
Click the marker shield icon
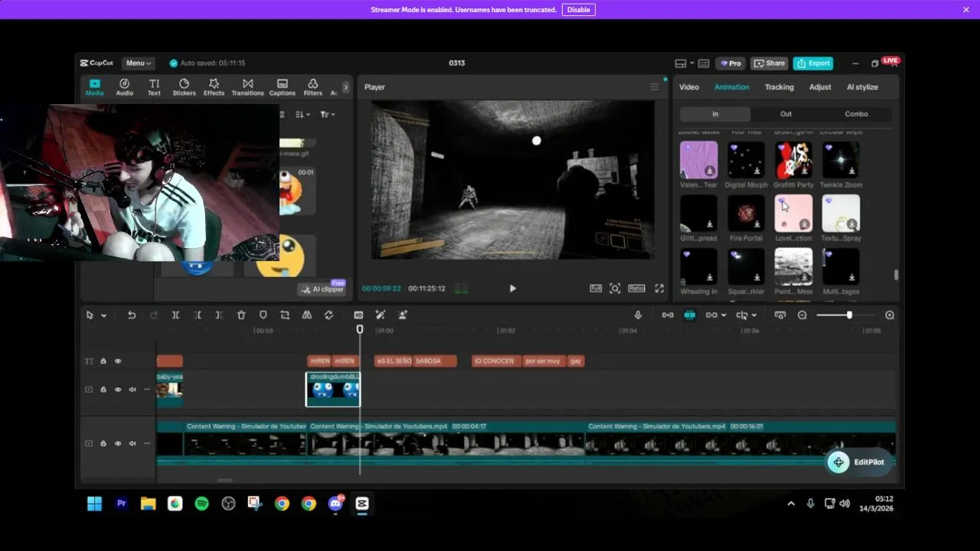[x=263, y=315]
